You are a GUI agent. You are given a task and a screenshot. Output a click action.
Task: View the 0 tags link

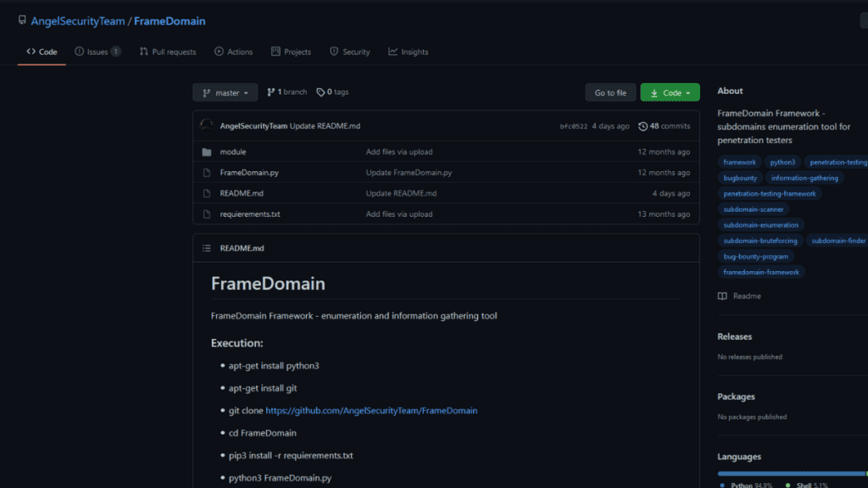coord(332,91)
